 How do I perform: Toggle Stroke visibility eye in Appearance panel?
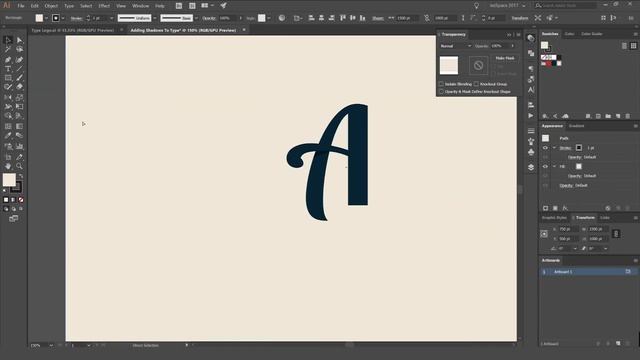coord(545,148)
